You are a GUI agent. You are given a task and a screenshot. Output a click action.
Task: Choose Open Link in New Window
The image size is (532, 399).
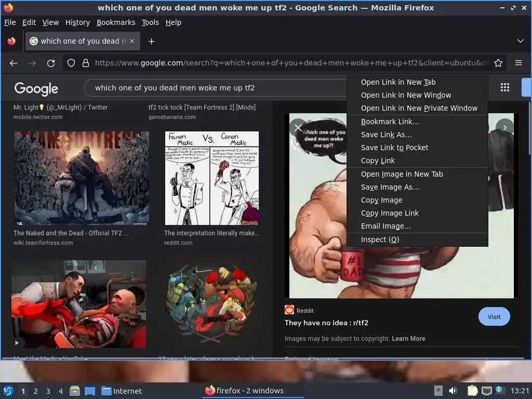pyautogui.click(x=417, y=95)
